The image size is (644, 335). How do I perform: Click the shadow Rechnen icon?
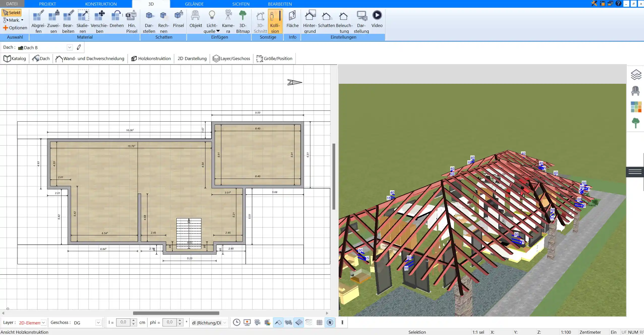point(164,22)
